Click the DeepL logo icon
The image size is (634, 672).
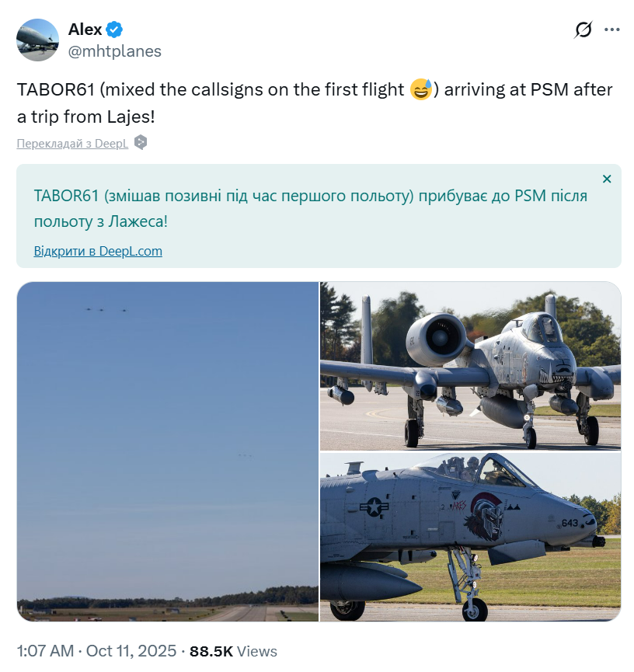(x=141, y=143)
